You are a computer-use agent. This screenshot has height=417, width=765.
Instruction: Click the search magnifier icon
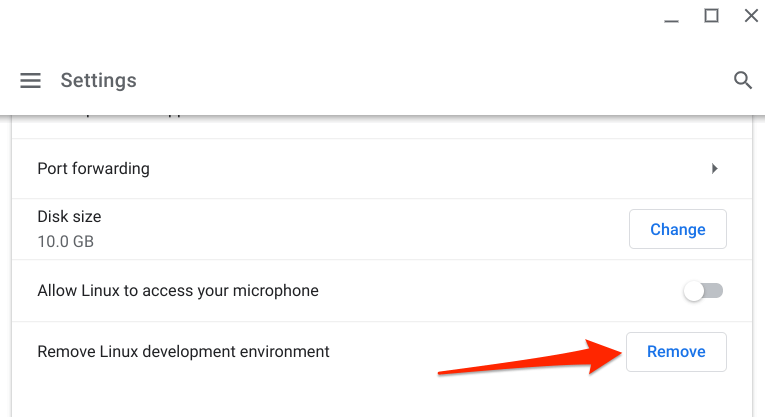[x=742, y=81]
